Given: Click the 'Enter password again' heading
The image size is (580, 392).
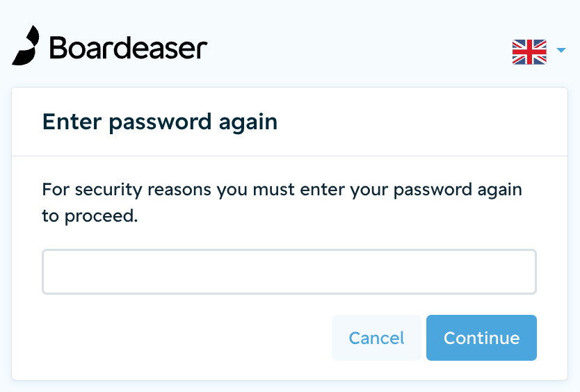Looking at the screenshot, I should click(x=160, y=122).
